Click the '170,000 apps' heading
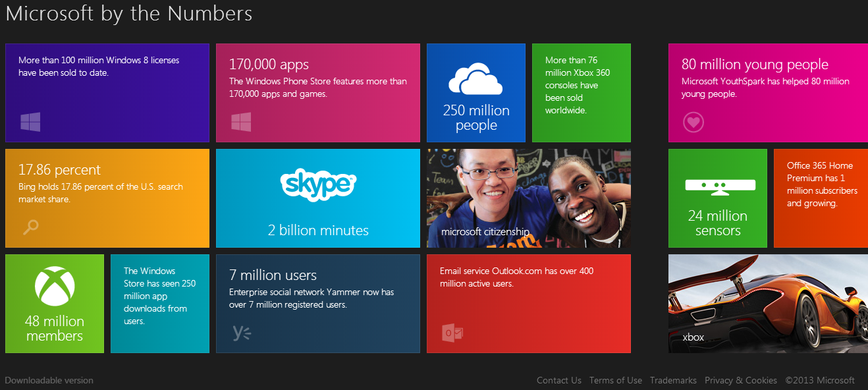 (269, 65)
